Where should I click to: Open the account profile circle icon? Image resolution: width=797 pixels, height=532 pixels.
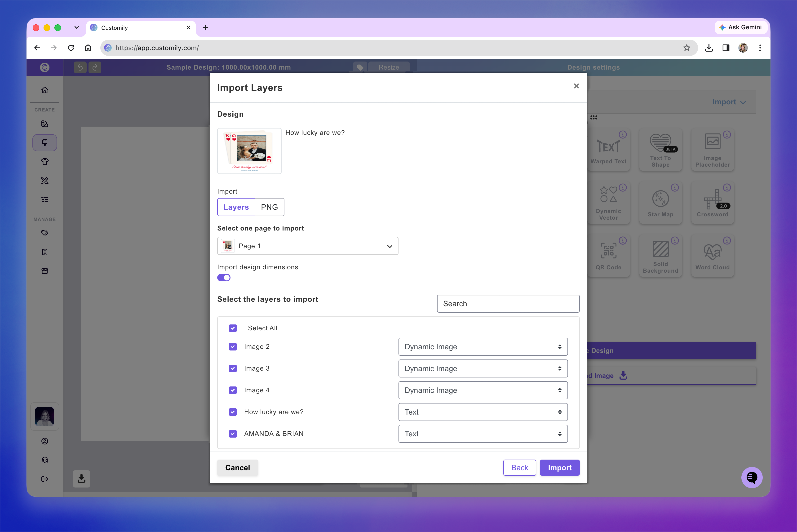click(x=44, y=441)
